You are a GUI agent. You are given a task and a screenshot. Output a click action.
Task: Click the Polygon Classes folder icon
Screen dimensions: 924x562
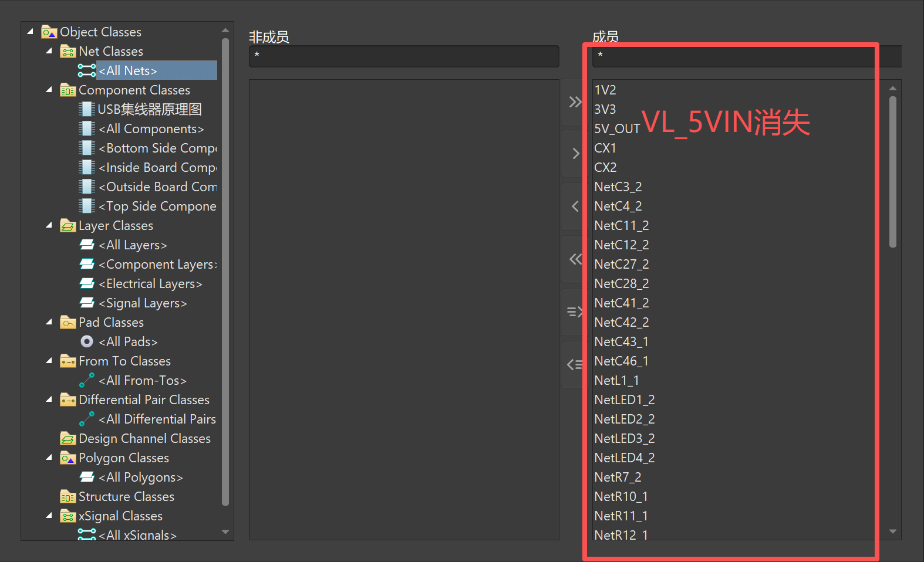pyautogui.click(x=68, y=458)
